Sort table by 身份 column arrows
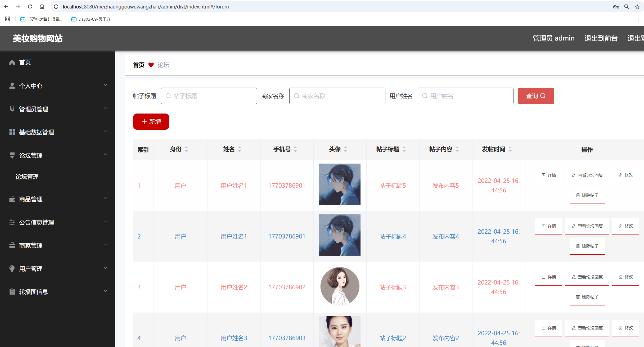The width and height of the screenshot is (644, 347). click(186, 149)
